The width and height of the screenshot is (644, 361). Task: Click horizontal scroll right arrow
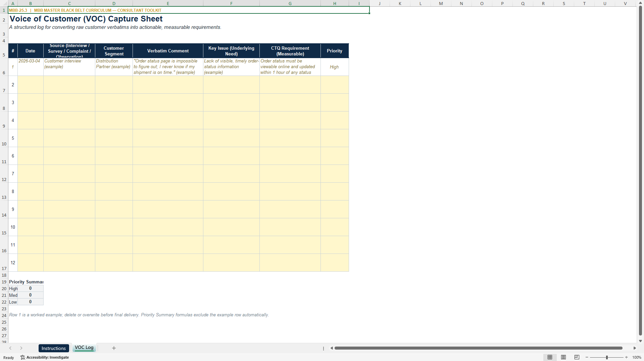click(x=635, y=348)
